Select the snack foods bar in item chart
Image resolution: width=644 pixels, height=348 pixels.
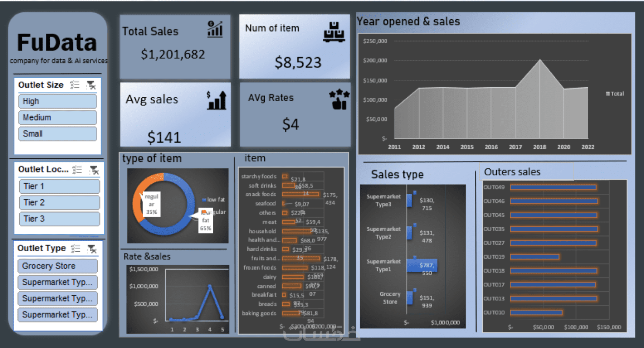click(x=301, y=194)
